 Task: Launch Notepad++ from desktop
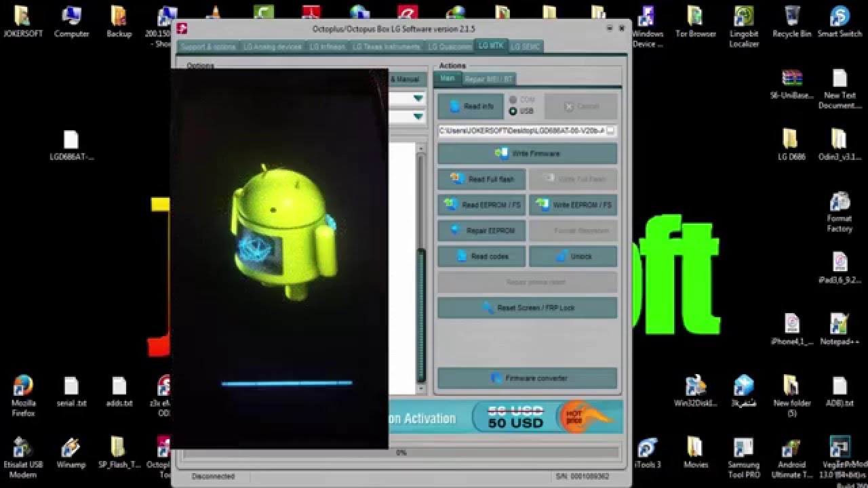click(x=840, y=329)
